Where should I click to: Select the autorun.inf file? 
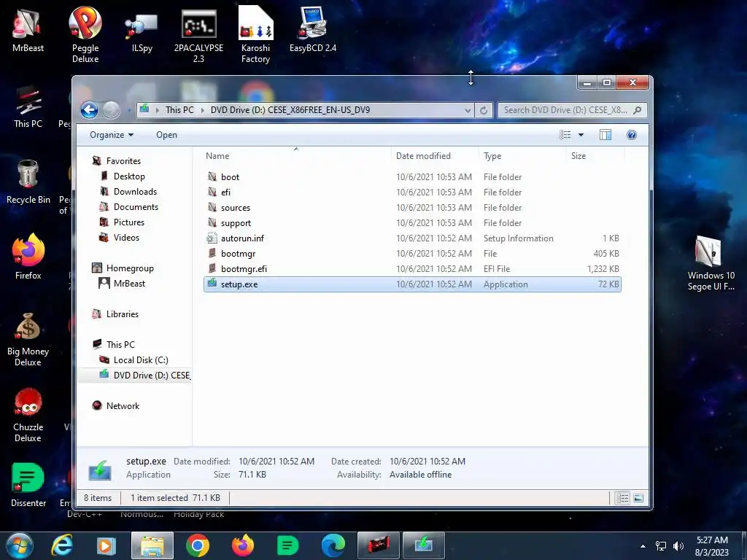click(412, 238)
